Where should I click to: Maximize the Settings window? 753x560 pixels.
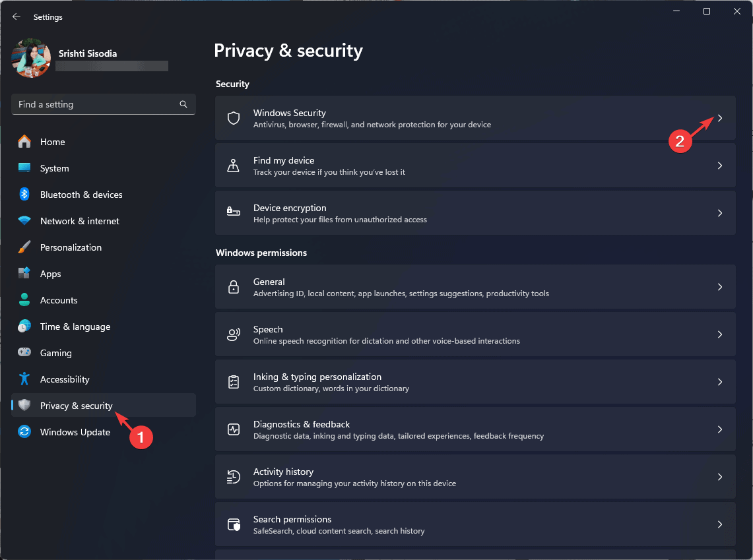pos(706,11)
